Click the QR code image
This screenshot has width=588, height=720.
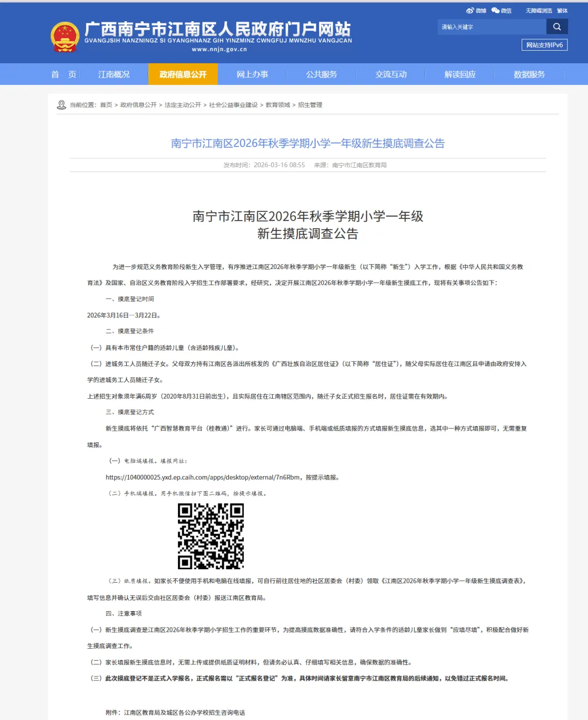click(x=211, y=536)
